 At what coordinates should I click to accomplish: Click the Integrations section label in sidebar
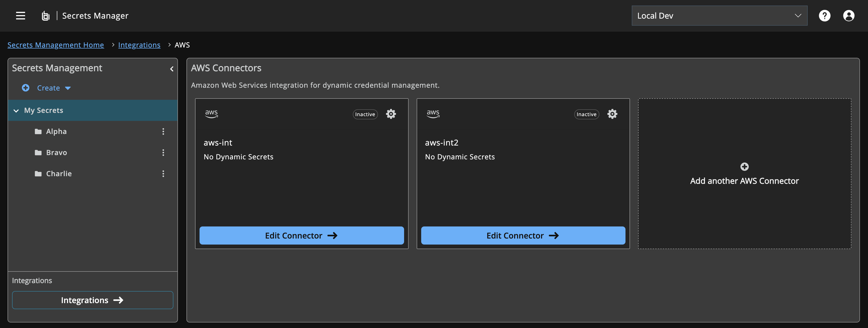[32, 280]
